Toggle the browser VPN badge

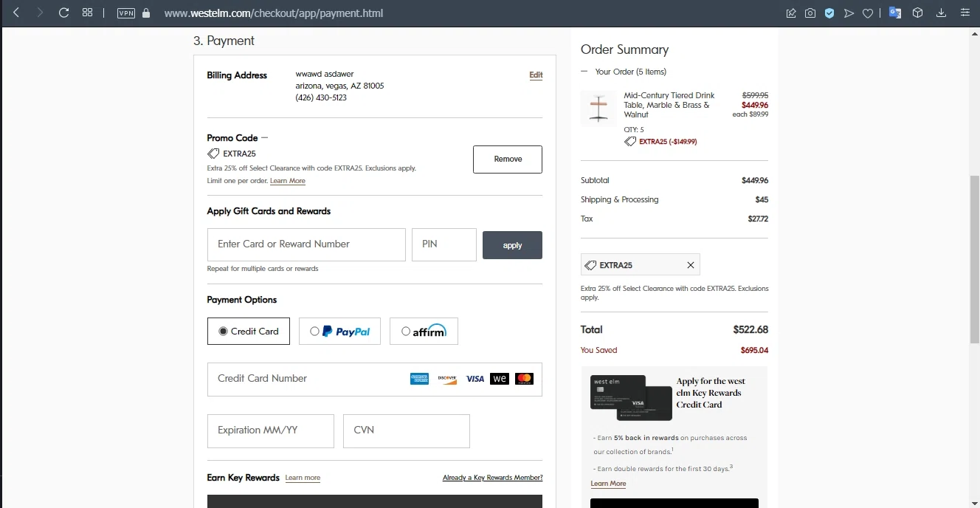(x=126, y=13)
